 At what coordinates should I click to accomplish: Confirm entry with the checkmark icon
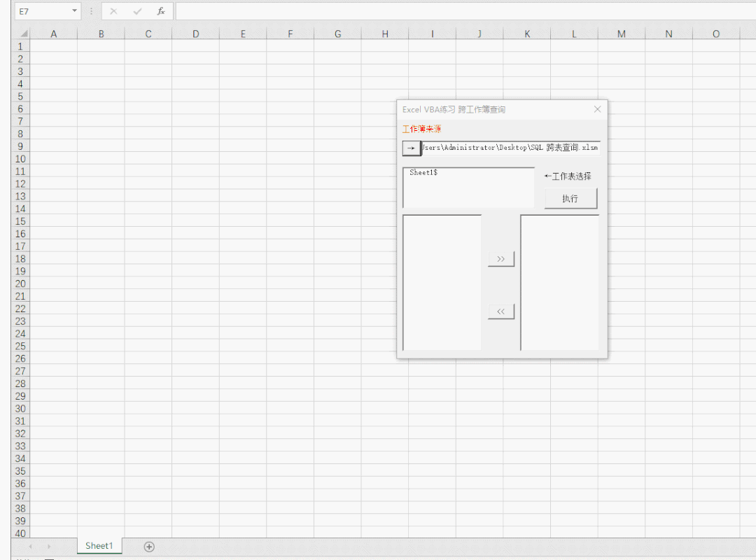tap(137, 11)
